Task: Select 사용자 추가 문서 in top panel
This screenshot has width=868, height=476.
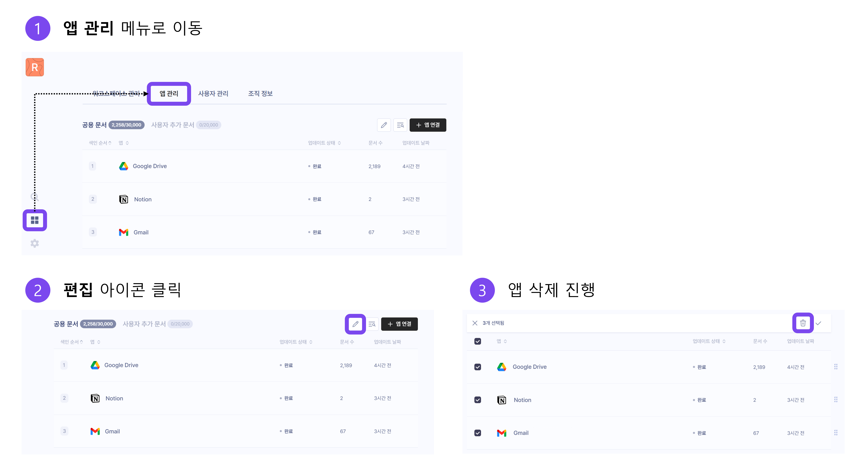Action: click(x=173, y=125)
